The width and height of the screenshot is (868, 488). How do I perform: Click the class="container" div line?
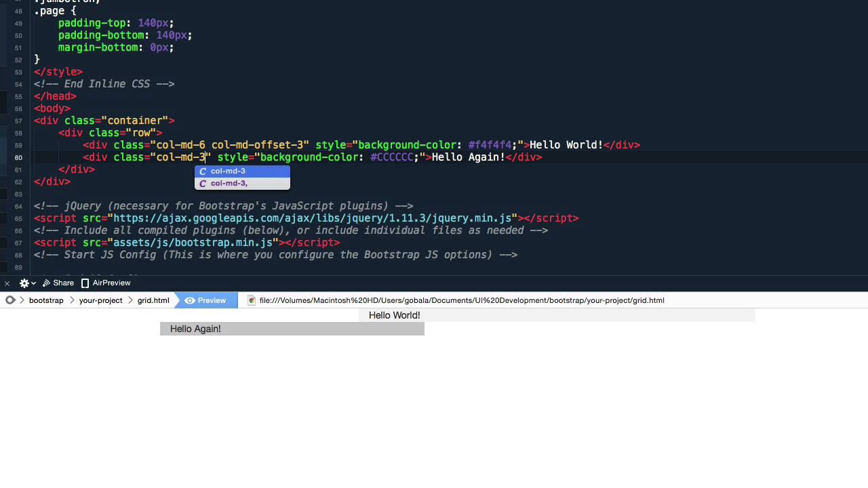pos(104,121)
